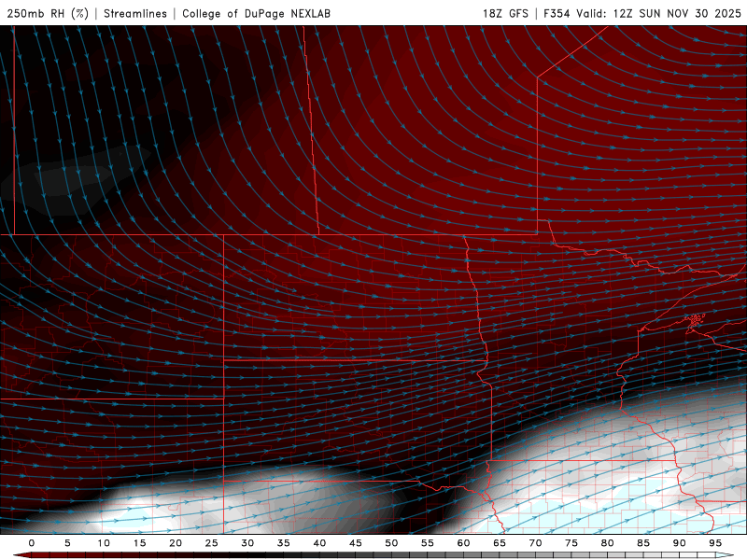The width and height of the screenshot is (747, 560).
Task: Click the '0' colorbar scale label
Action: (32, 543)
